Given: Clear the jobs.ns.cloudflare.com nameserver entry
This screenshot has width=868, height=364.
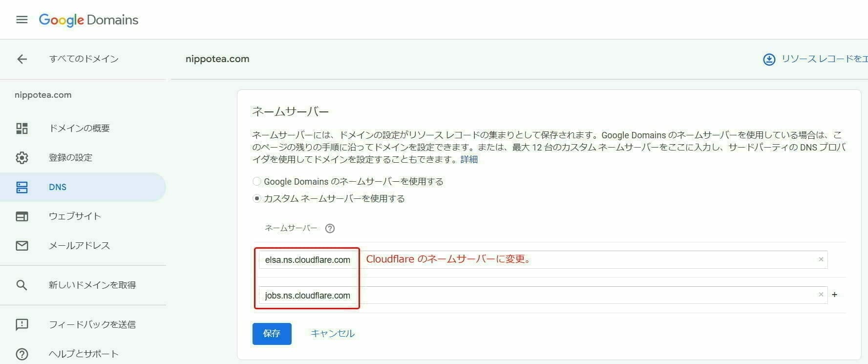Looking at the screenshot, I should (x=821, y=295).
